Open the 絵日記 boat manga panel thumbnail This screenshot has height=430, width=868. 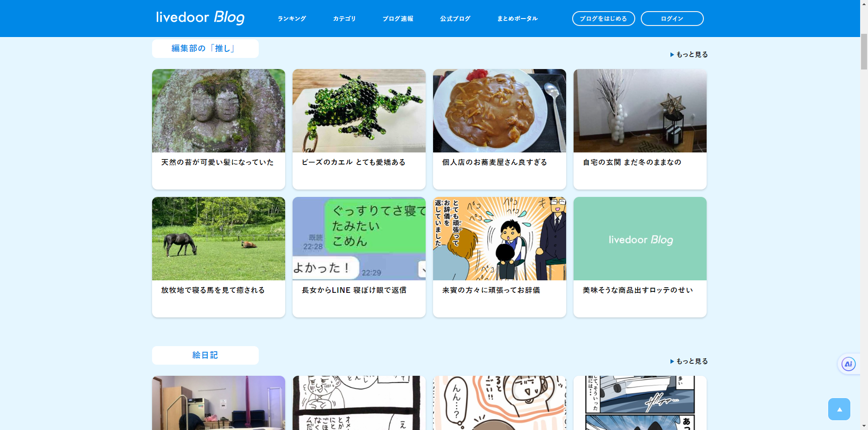(640, 403)
